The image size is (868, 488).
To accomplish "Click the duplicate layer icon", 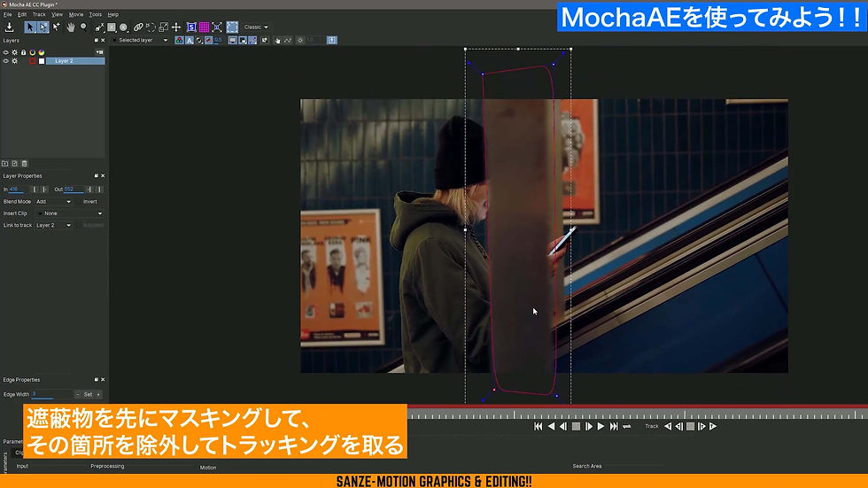I will pos(14,164).
